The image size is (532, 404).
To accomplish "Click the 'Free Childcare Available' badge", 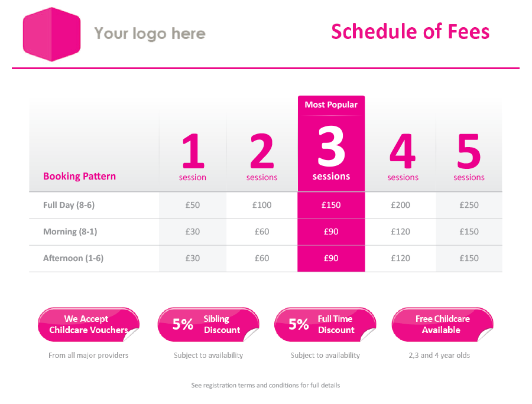I will pyautogui.click(x=442, y=325).
